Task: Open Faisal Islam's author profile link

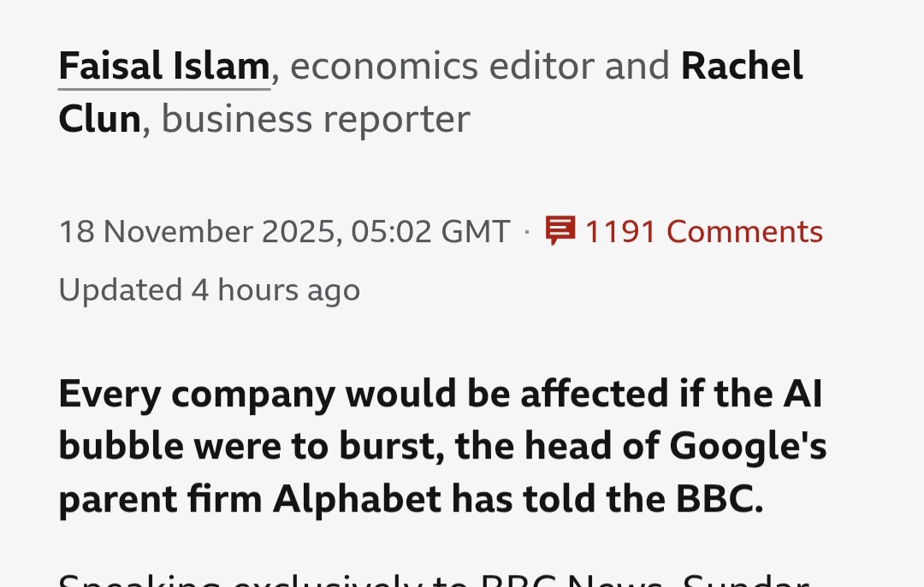Action: point(164,66)
